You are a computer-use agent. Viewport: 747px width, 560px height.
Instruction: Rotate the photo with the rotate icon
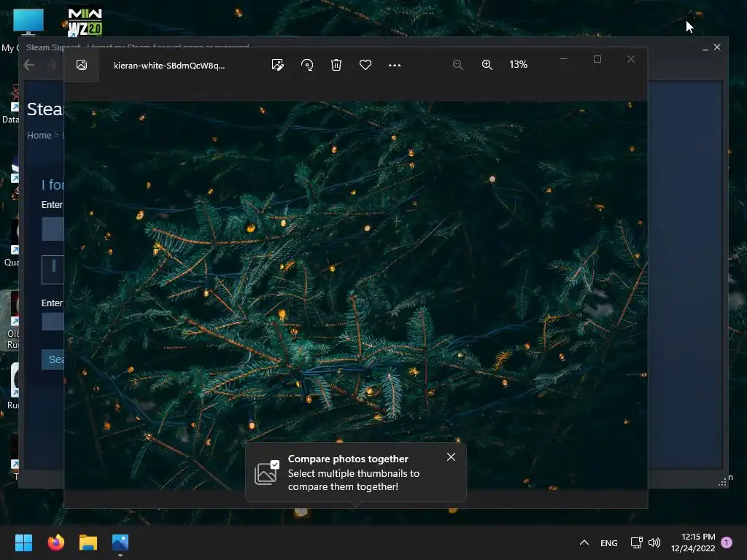point(307,65)
